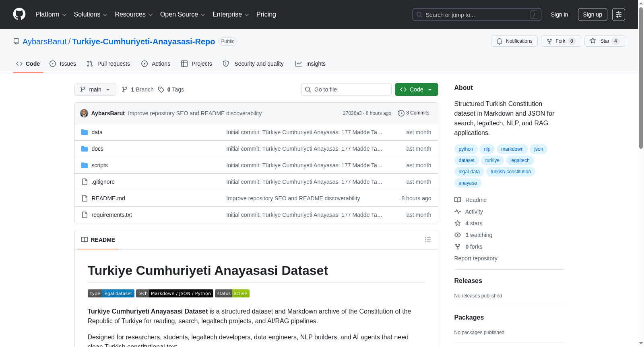Star this repository
Screen dimensions: 644x347
(x=605, y=41)
